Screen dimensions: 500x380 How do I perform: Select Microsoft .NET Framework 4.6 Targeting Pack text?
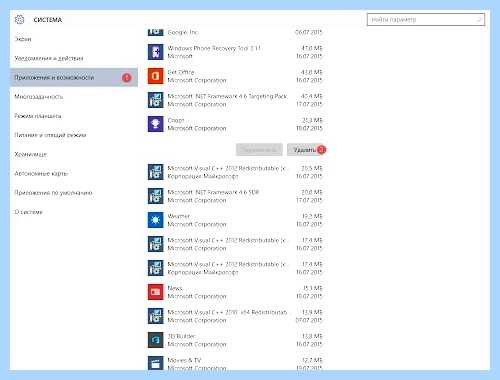click(227, 96)
